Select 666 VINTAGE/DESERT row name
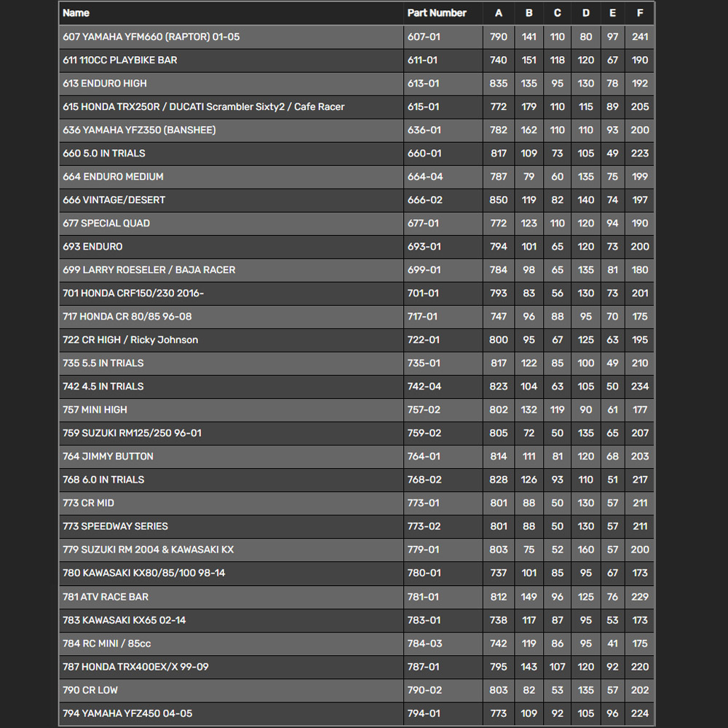This screenshot has width=728, height=728. [x=114, y=199]
